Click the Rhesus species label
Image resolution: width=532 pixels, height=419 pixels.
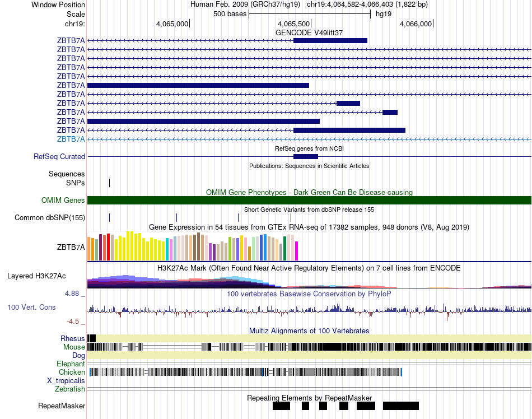[x=73, y=338]
